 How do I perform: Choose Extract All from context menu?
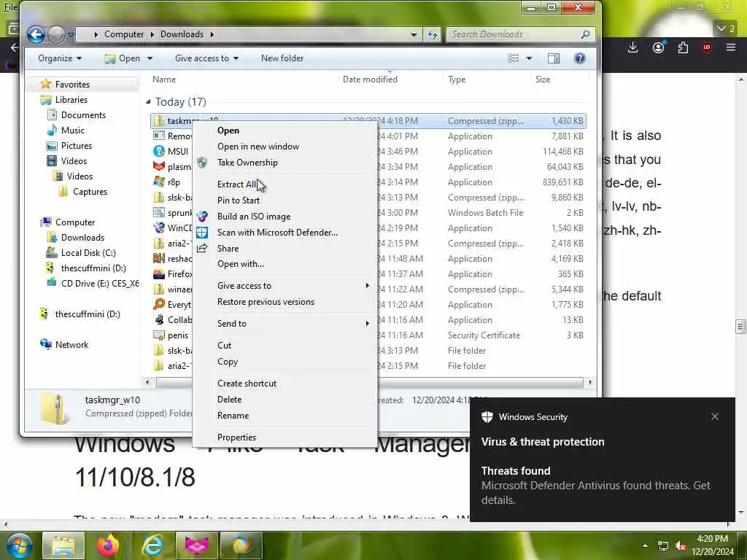(x=285, y=184)
